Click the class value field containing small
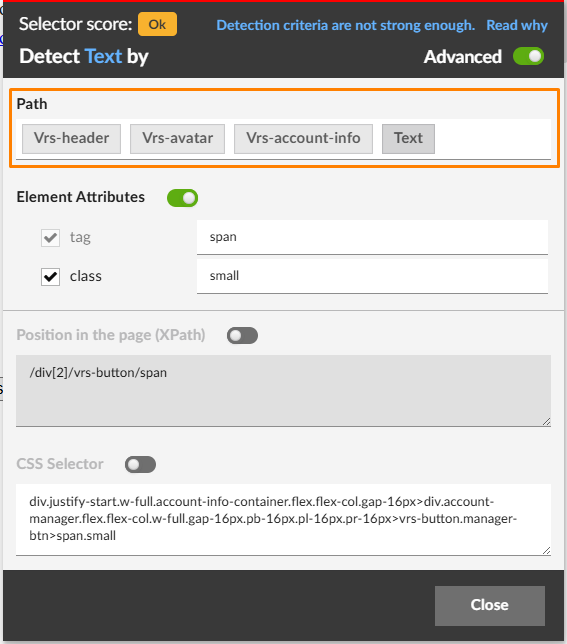 tap(372, 276)
